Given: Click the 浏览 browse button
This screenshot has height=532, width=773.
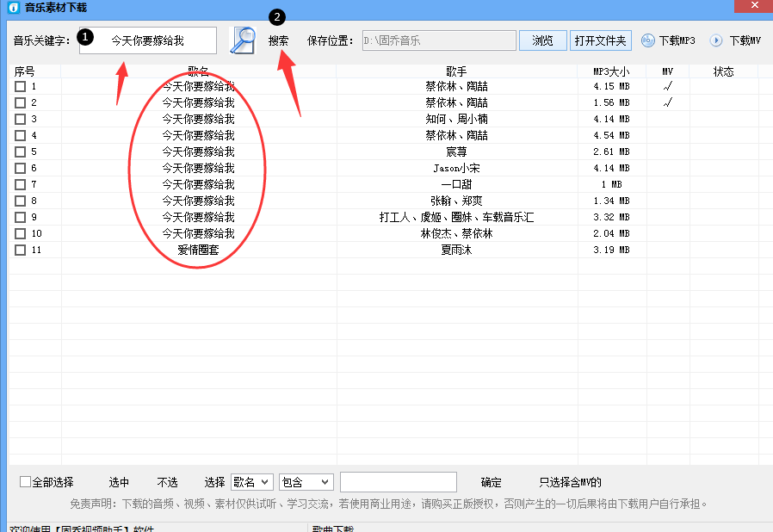Looking at the screenshot, I should pos(542,40).
